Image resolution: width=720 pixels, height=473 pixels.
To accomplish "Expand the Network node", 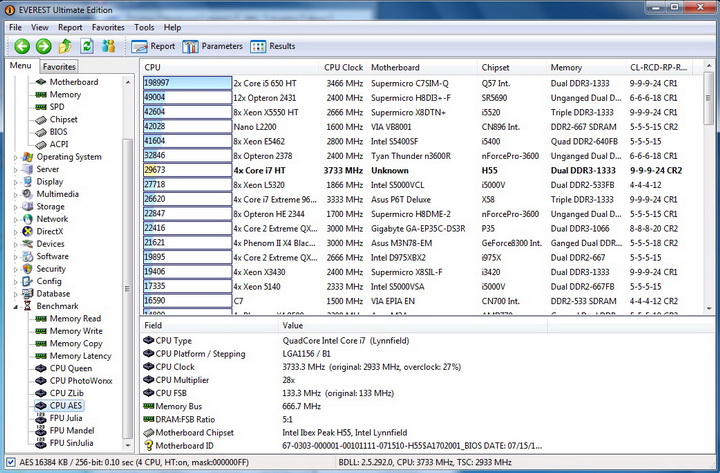I will [16, 220].
